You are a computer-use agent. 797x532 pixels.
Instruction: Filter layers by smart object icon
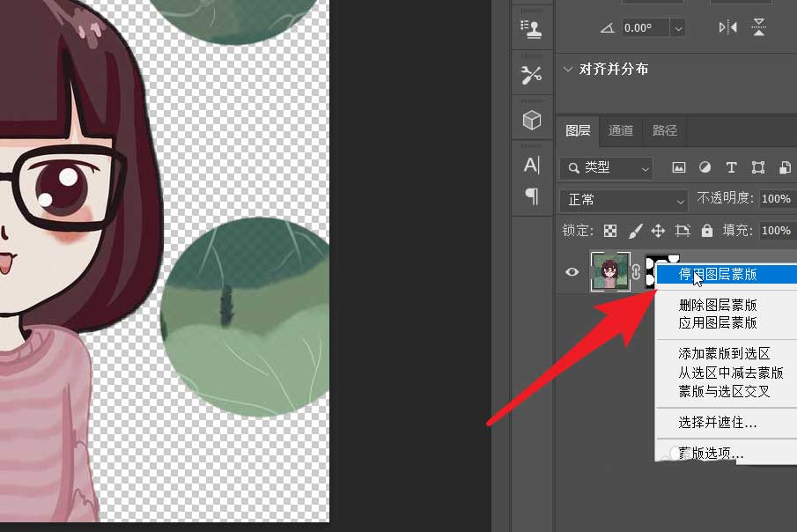(785, 167)
